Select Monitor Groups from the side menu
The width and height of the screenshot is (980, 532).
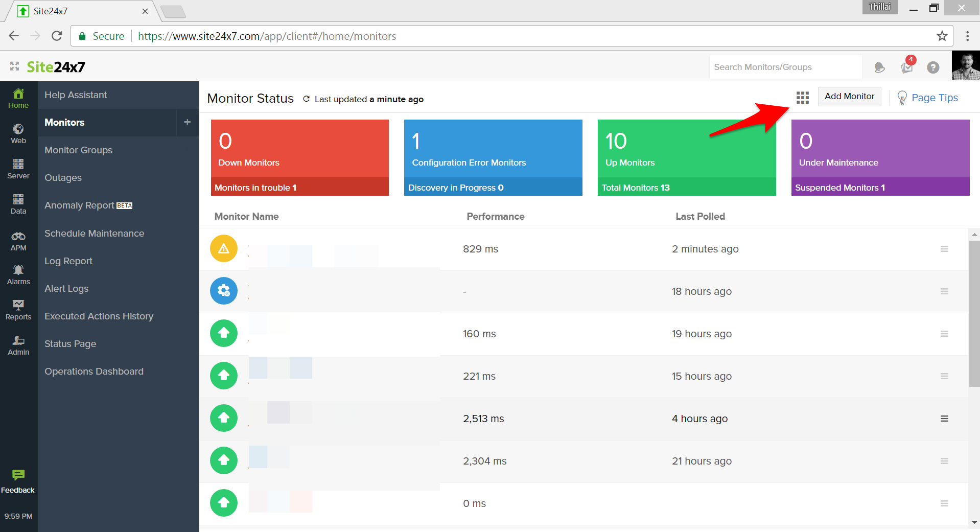click(78, 150)
